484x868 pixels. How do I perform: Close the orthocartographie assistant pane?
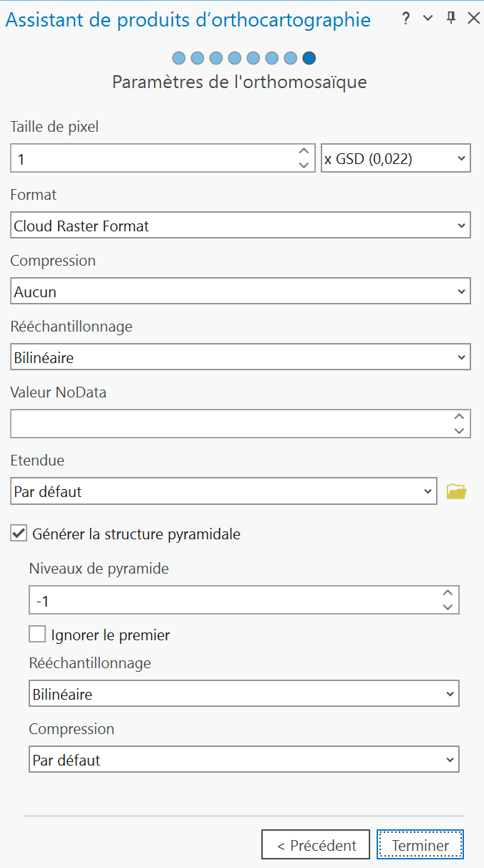click(x=473, y=19)
